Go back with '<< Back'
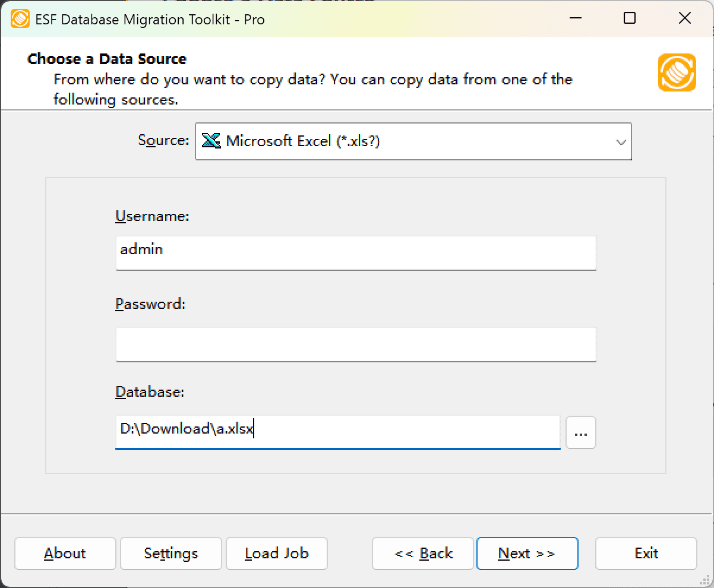The height and width of the screenshot is (588, 714). pyautogui.click(x=422, y=553)
